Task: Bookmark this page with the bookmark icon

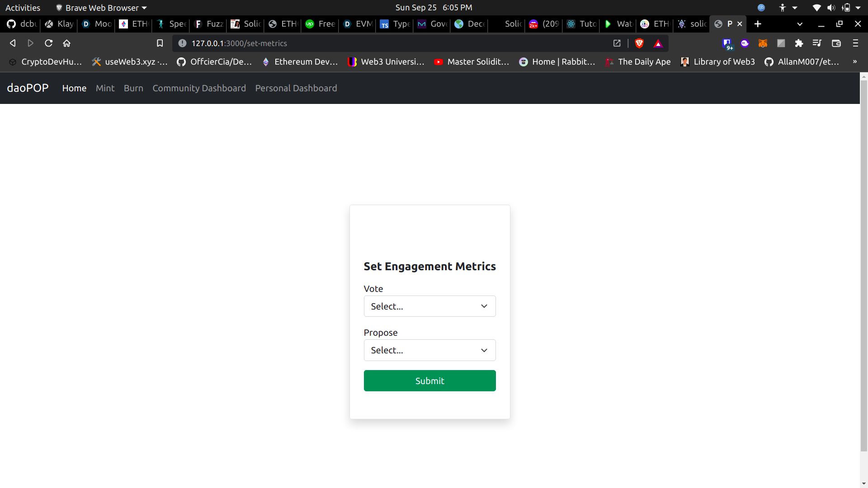Action: (160, 43)
